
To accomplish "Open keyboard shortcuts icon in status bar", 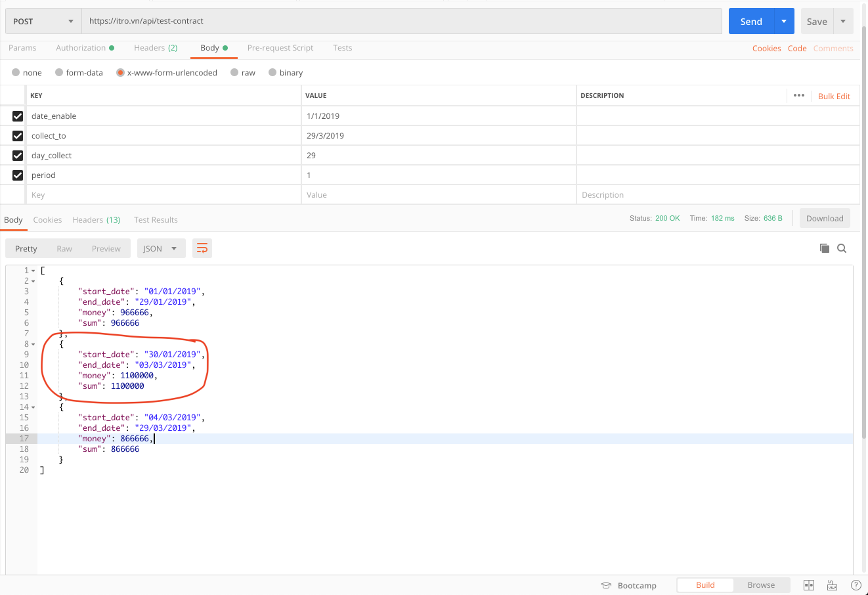I will pos(832,585).
